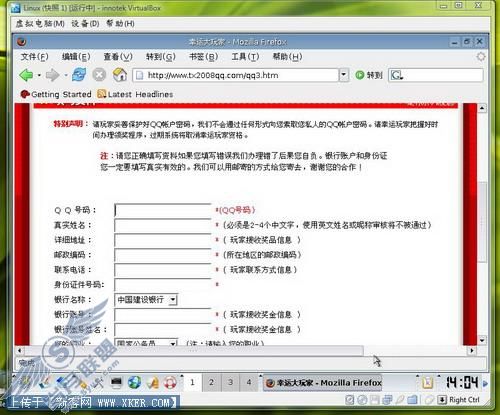The height and width of the screenshot is (415, 500).
Task: Open the lifebuoy help panel icon
Action: pos(170,383)
